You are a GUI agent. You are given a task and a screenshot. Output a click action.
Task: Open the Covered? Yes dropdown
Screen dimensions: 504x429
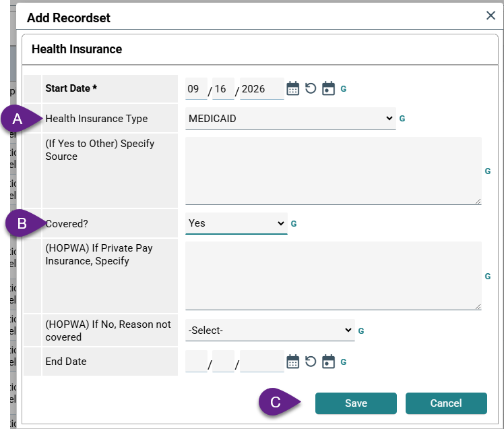click(237, 223)
